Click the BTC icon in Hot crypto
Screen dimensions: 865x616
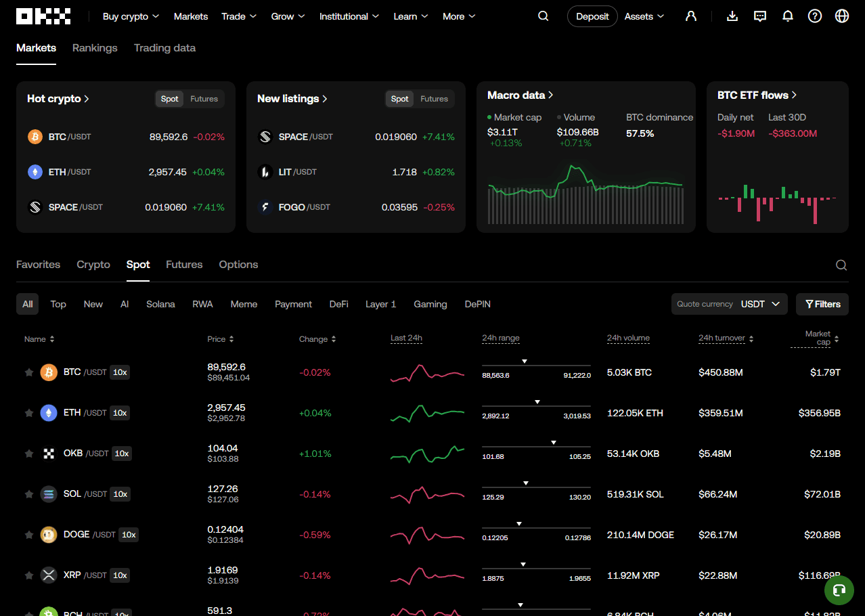(35, 137)
